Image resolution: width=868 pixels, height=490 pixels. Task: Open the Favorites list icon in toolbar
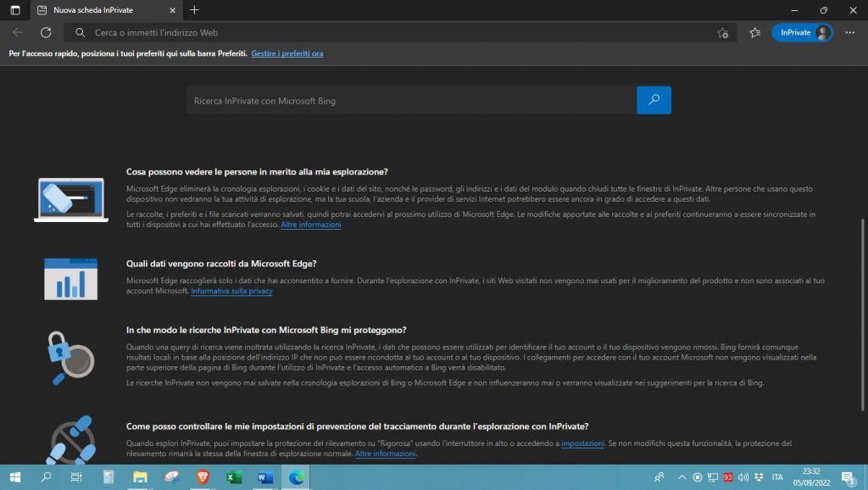coord(754,33)
